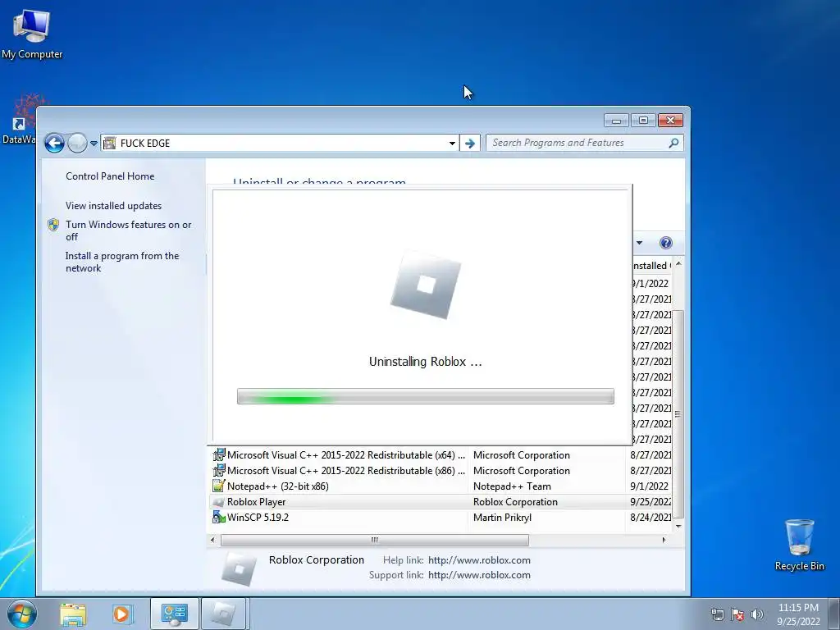Click the Action Center flag tray icon
Screen dimensions: 840x630
pos(737,614)
